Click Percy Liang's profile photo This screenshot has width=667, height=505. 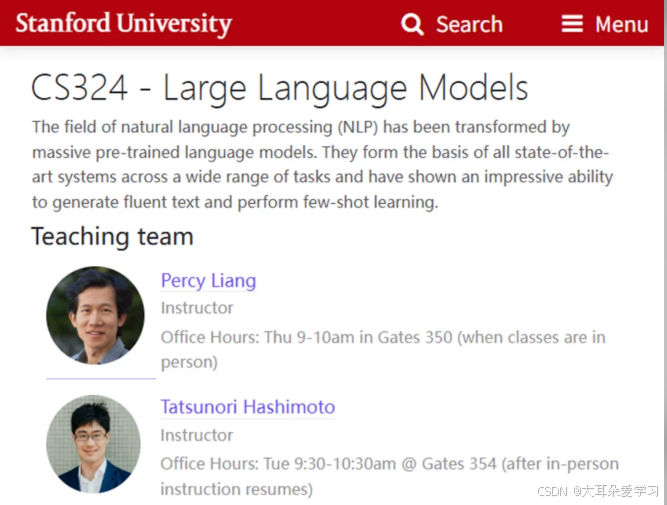tap(95, 315)
